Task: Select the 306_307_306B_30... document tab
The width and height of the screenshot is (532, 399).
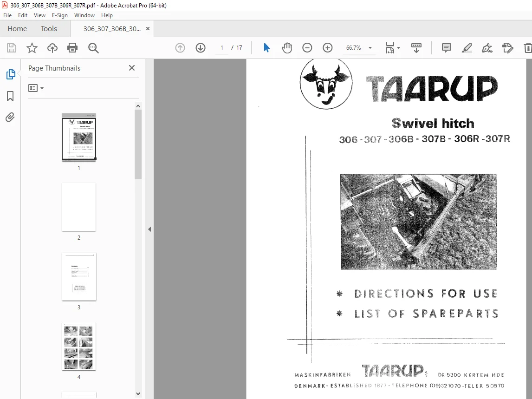Action: tap(111, 28)
